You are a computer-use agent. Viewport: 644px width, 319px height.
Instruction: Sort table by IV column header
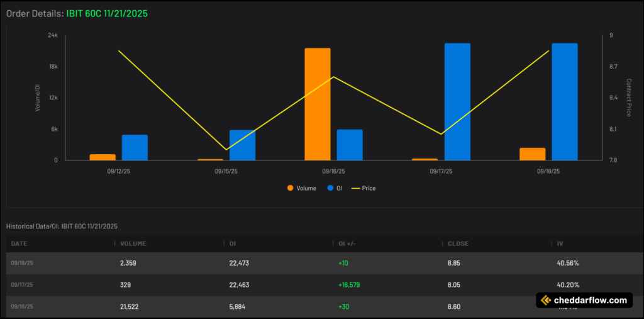click(560, 243)
